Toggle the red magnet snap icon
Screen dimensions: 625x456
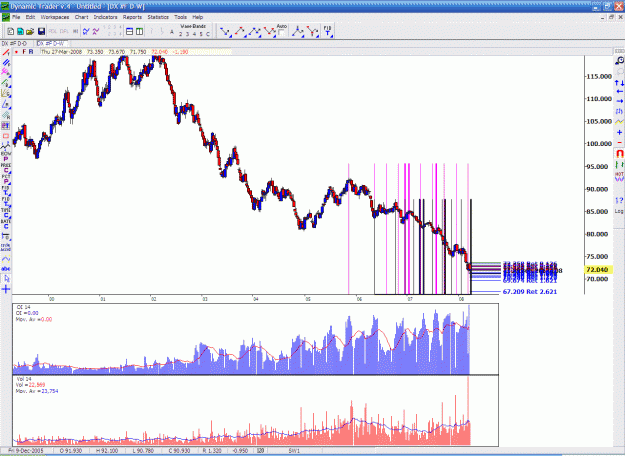619,153
